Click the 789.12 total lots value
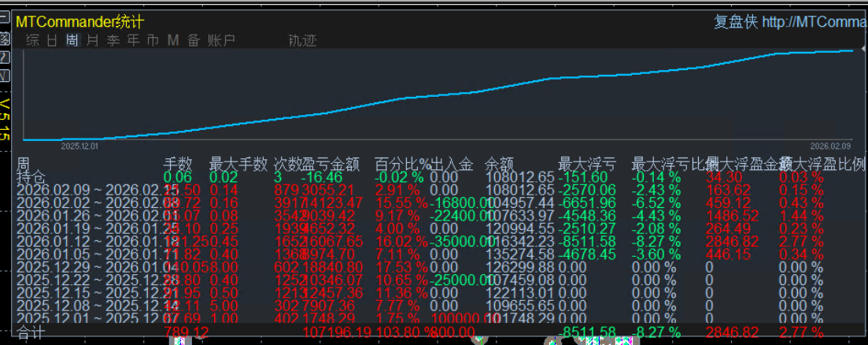The height and width of the screenshot is (345, 868). (187, 332)
